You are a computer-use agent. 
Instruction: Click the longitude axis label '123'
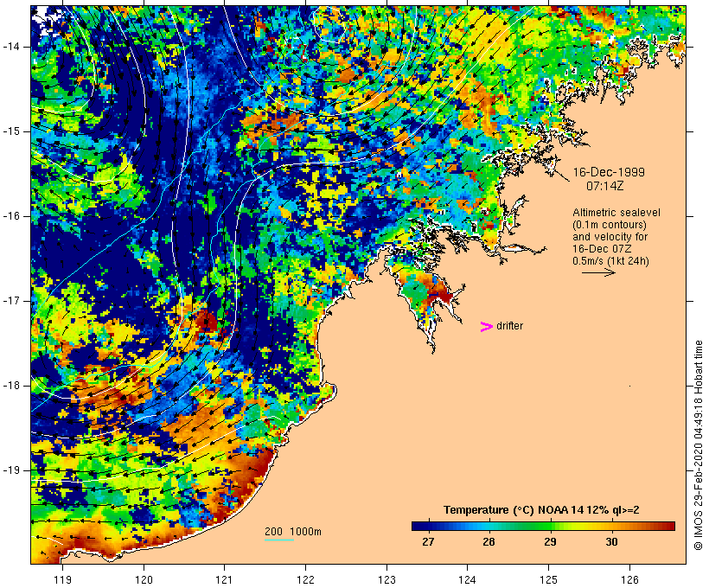(x=386, y=579)
